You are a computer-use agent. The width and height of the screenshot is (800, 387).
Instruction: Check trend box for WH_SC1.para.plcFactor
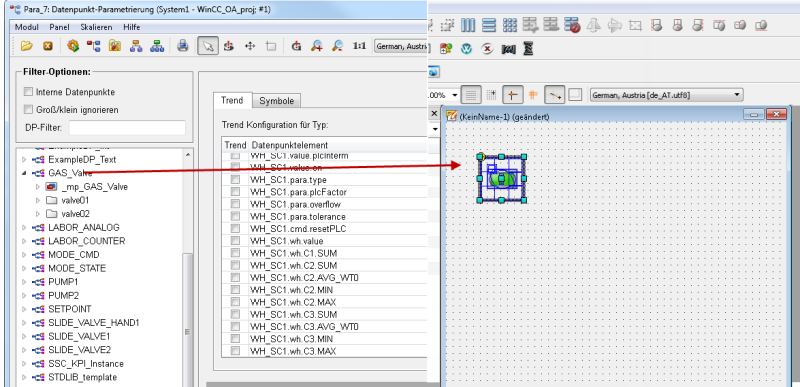tap(235, 192)
